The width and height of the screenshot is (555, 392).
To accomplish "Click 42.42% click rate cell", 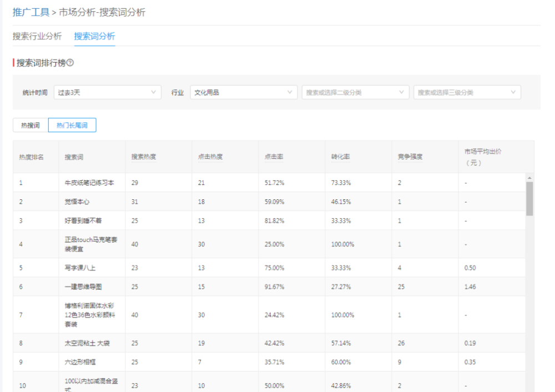I will coord(274,343).
